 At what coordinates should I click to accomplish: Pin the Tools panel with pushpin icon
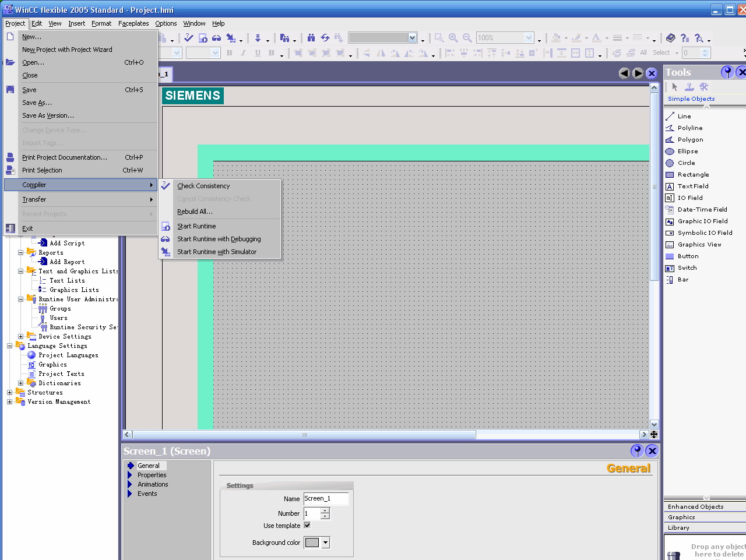(x=727, y=72)
